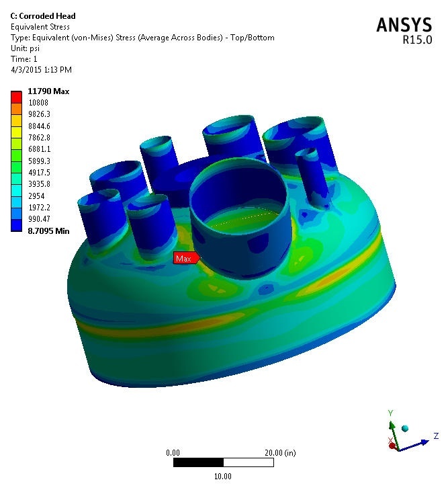Click the 'Unit: psi' text line

point(28,48)
